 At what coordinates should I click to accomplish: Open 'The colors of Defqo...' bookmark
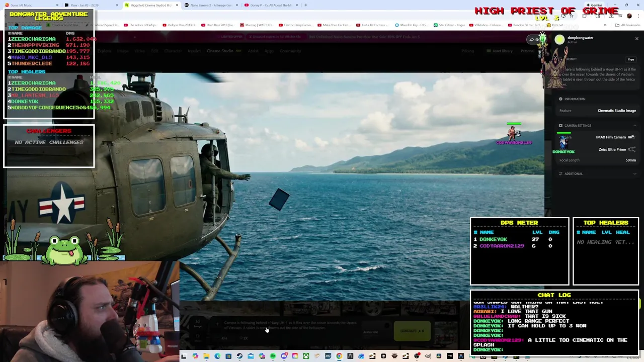click(x=140, y=25)
